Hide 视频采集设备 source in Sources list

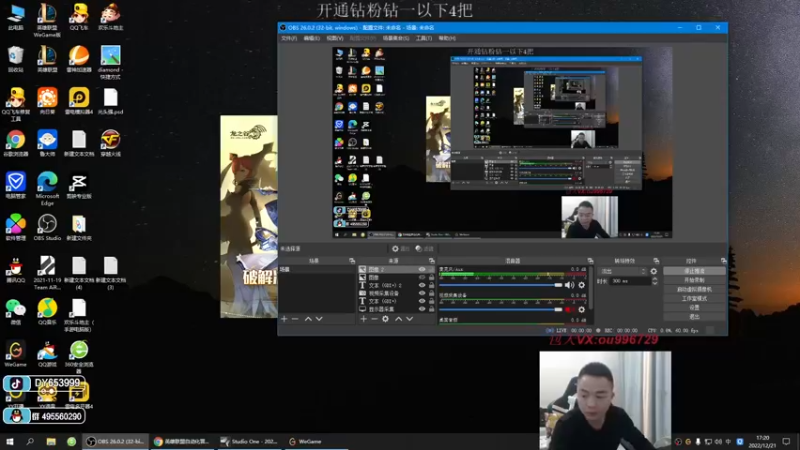click(421, 293)
